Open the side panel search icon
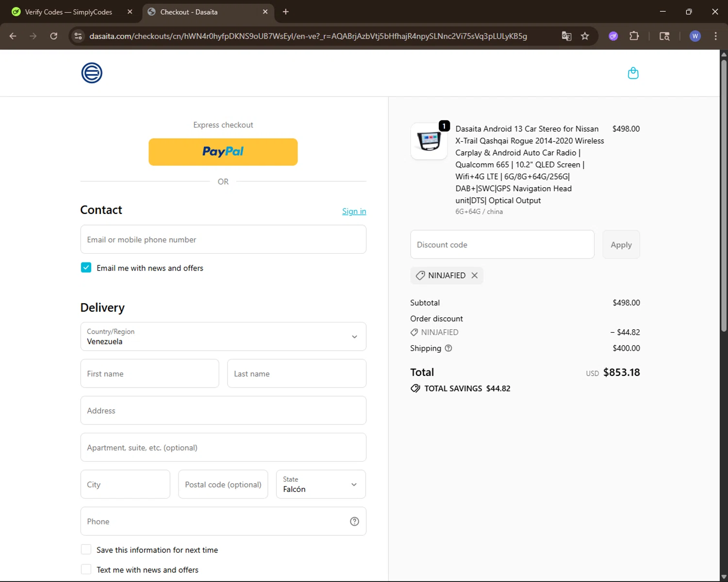 [664, 36]
